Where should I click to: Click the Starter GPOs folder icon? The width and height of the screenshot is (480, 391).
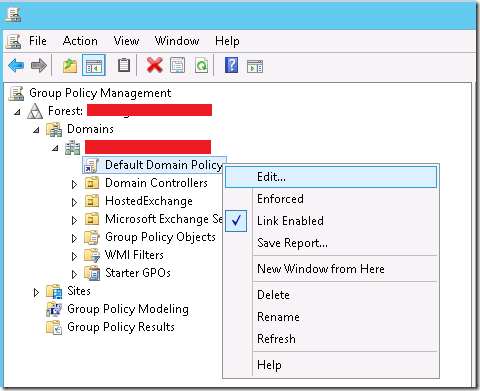(92, 273)
